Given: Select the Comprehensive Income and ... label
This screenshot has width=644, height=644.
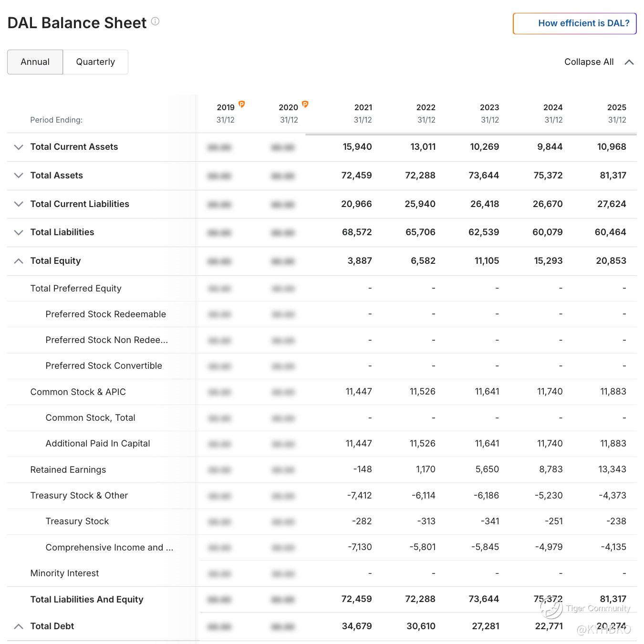Looking at the screenshot, I should (110, 548).
